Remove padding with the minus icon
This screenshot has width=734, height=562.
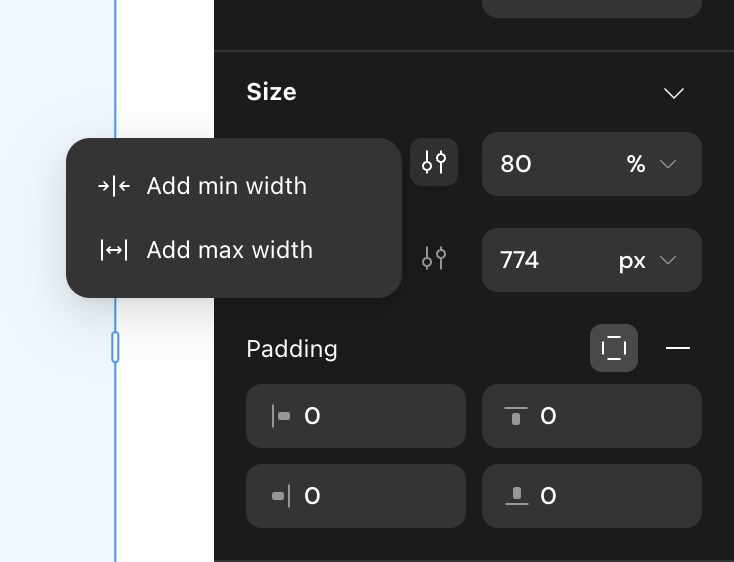[x=677, y=348]
